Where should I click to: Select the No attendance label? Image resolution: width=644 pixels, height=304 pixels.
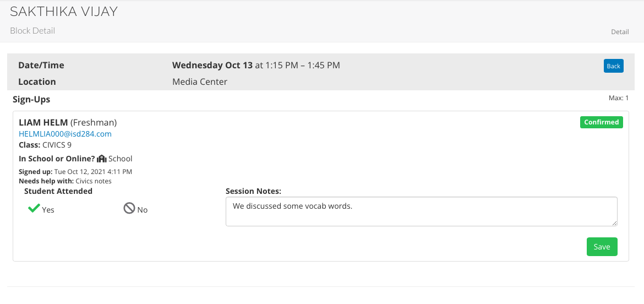click(x=143, y=210)
